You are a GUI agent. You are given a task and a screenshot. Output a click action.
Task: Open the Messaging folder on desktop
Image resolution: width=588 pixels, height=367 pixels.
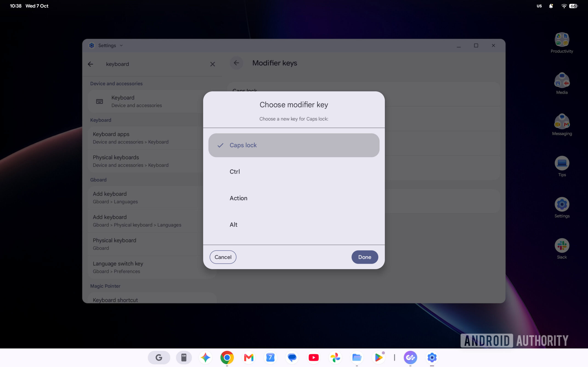click(562, 125)
